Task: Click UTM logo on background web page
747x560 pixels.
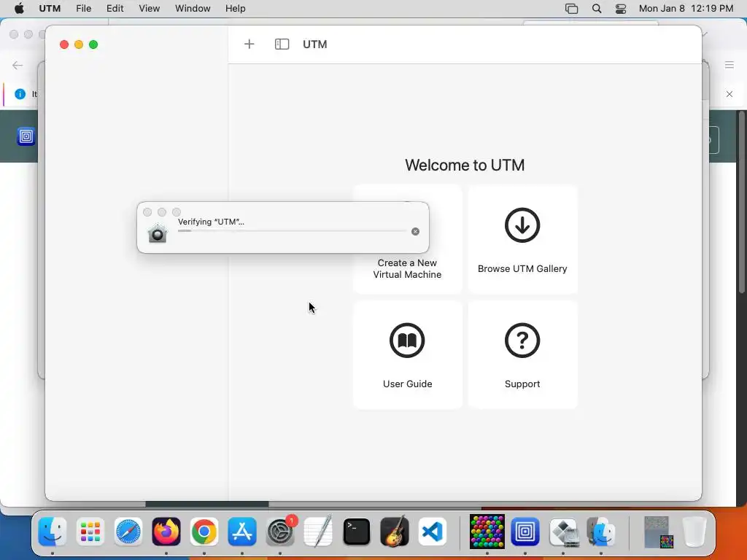Action: point(26,136)
